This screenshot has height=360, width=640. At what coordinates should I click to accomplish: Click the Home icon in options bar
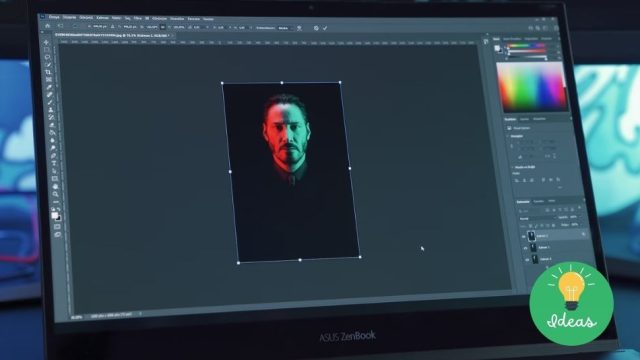[47, 26]
